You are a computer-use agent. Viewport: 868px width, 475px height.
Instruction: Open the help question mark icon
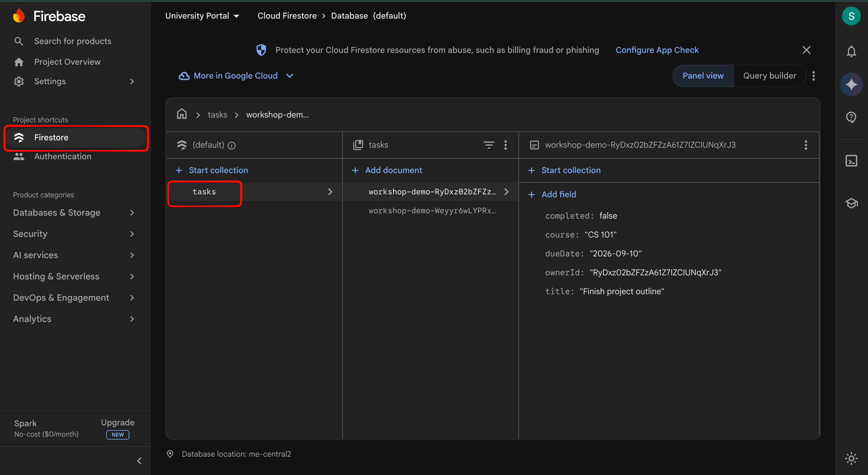851,117
